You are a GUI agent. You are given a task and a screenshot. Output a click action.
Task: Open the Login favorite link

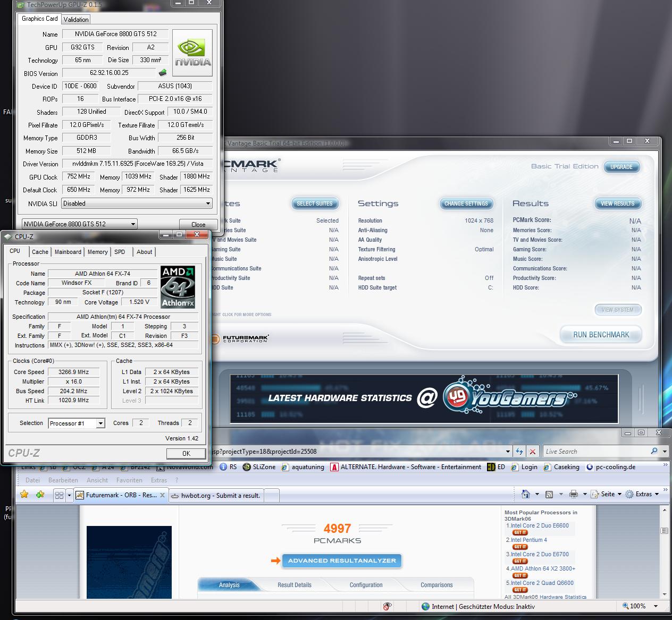click(x=524, y=467)
